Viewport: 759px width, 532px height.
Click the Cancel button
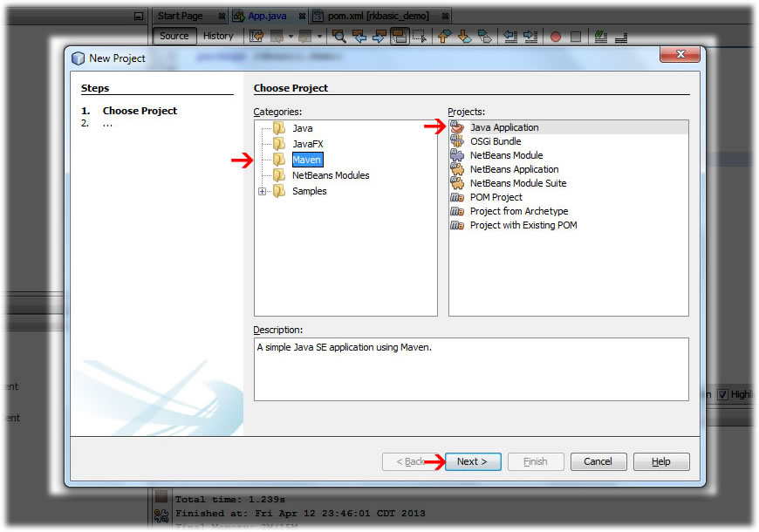tap(598, 462)
